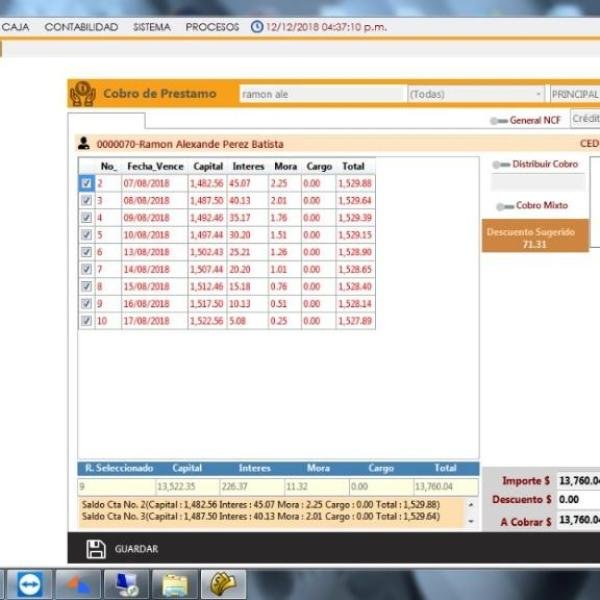Screen dimensions: 600x600
Task: Open the CONTABILIDAD menu
Action: [81, 27]
